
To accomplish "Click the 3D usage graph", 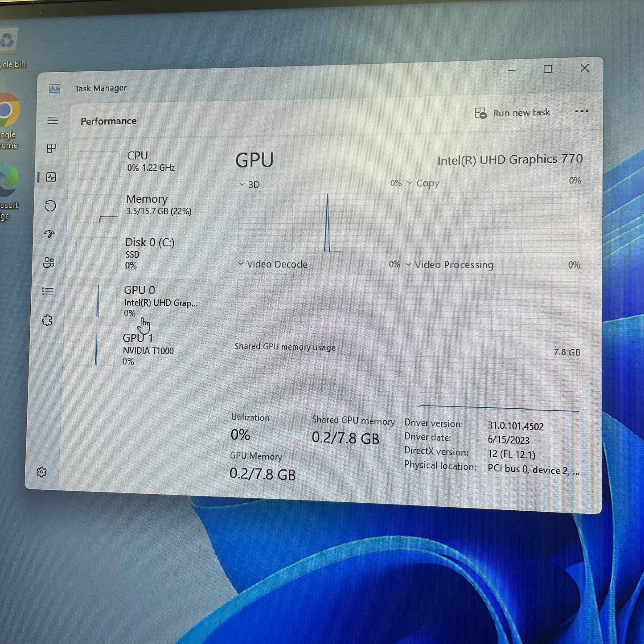I will (x=318, y=222).
